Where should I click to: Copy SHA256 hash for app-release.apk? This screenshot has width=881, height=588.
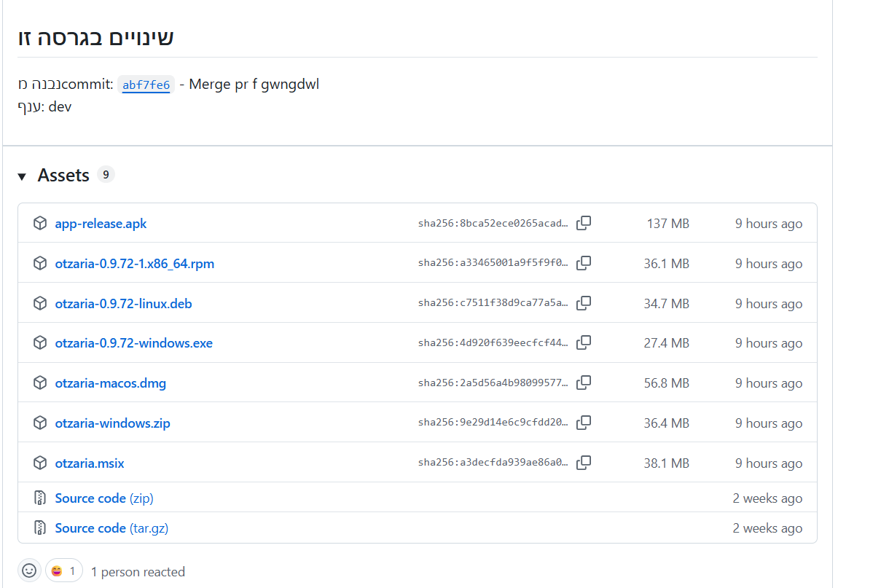point(584,224)
